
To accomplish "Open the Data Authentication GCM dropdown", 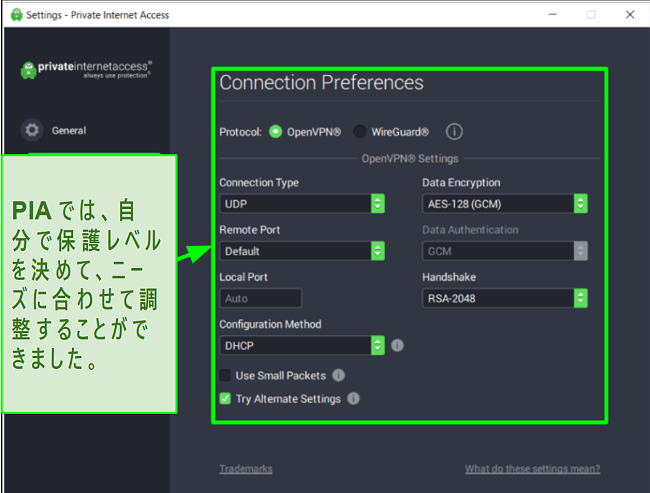I will click(x=504, y=251).
